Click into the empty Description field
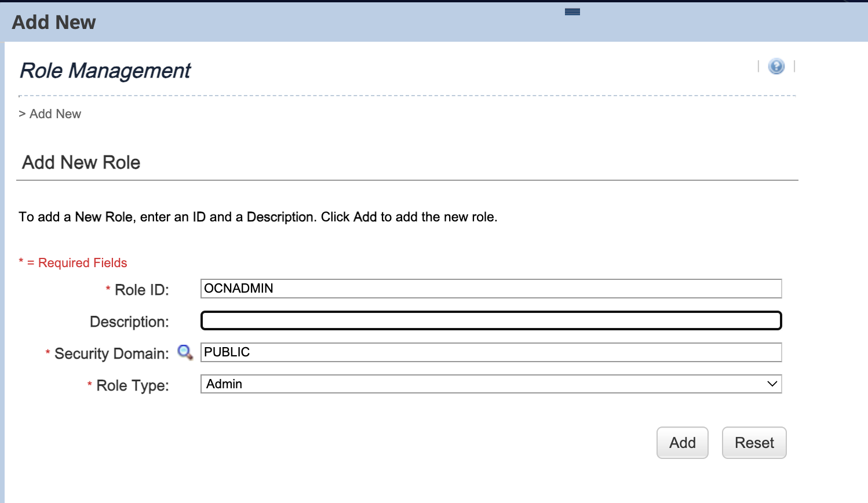Viewport: 868px width, 503px height. pyautogui.click(x=490, y=320)
